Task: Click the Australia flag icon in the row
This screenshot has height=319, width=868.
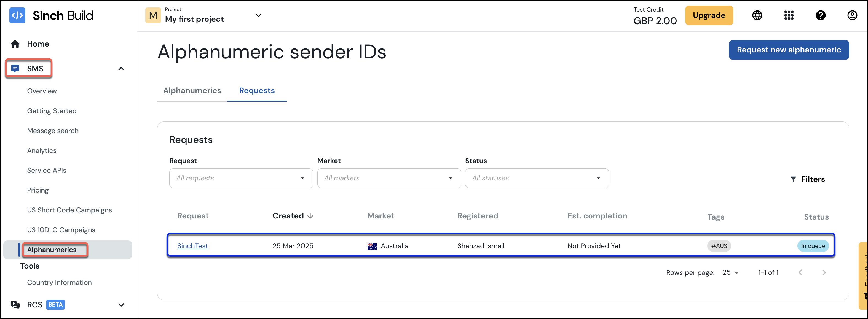Action: point(372,246)
